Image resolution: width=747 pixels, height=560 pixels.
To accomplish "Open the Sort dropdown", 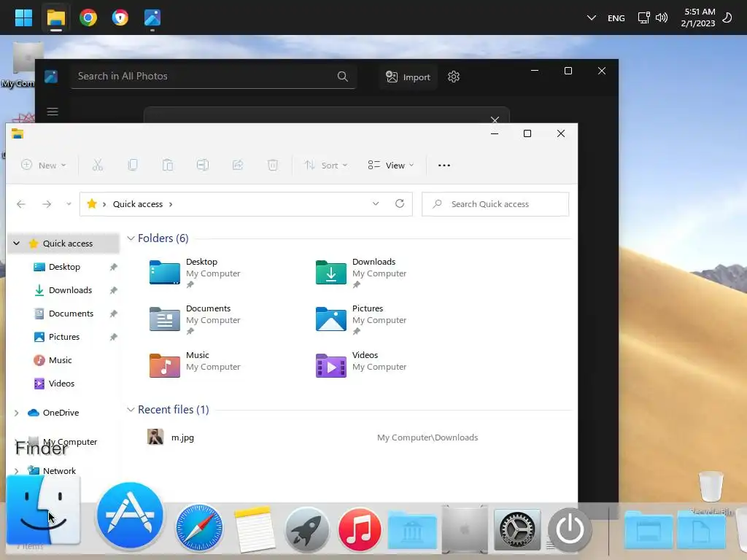I will point(326,166).
